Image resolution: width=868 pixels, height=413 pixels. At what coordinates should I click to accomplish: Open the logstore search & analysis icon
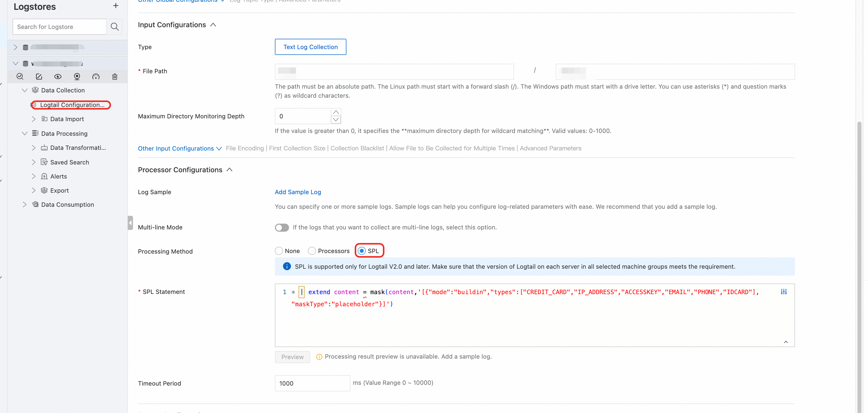point(20,77)
